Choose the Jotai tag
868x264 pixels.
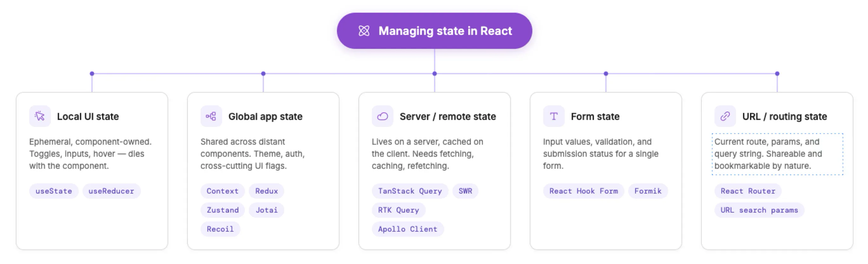click(x=266, y=210)
